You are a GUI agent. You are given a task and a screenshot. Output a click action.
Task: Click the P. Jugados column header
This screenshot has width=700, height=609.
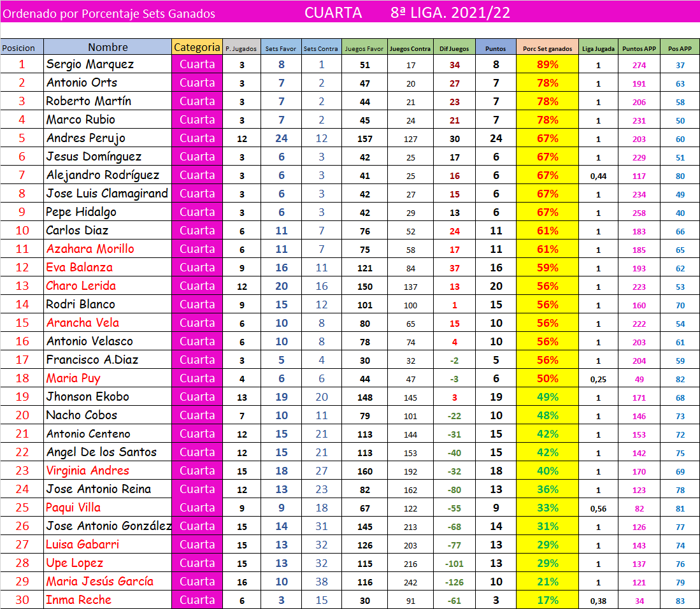241,48
